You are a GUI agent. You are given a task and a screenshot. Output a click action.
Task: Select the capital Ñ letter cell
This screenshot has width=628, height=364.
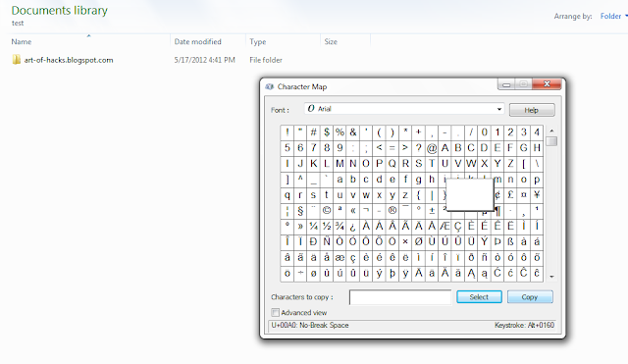[x=327, y=242]
